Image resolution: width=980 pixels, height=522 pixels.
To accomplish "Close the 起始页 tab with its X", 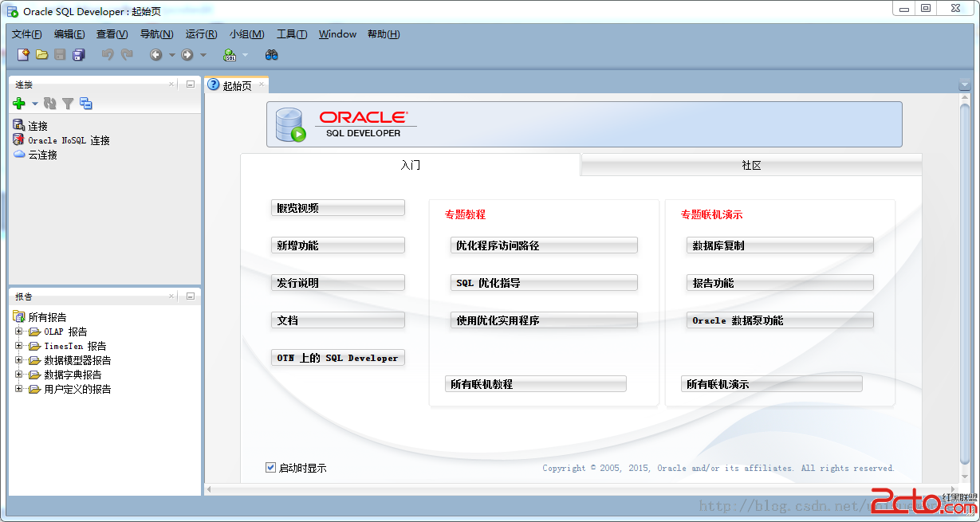I will click(x=261, y=84).
